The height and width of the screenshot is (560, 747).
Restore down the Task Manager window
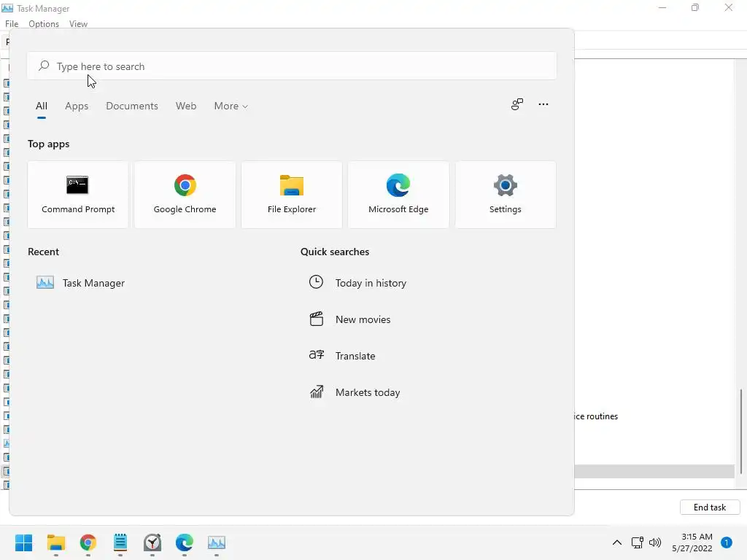coord(695,7)
